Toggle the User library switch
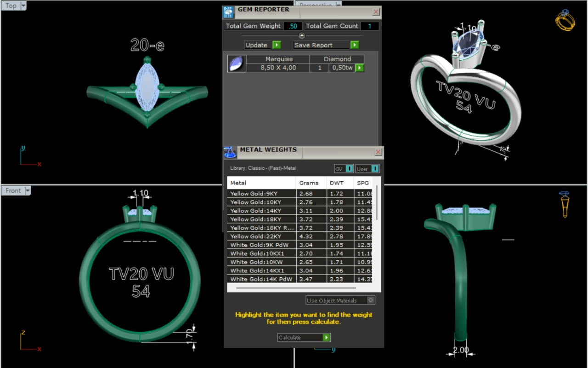The height and width of the screenshot is (368, 588). pyautogui.click(x=375, y=169)
